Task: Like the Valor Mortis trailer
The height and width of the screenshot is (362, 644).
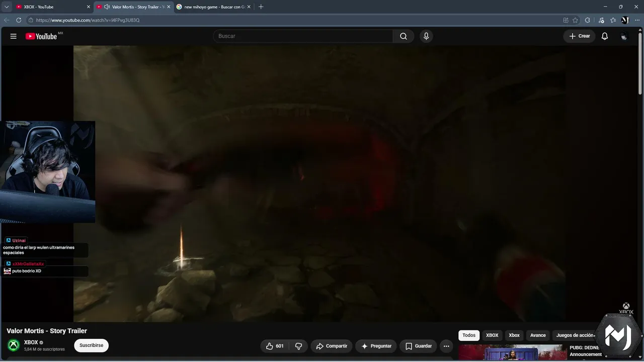Action: click(275, 346)
